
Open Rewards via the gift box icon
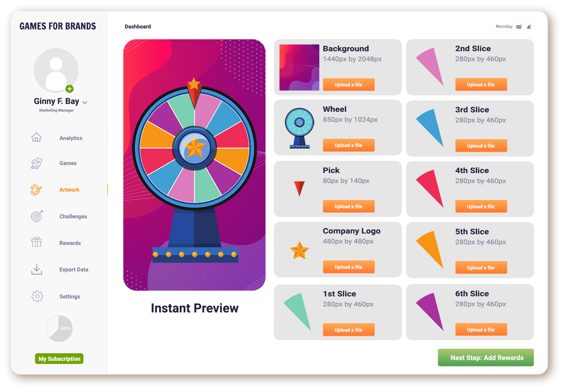click(x=36, y=242)
